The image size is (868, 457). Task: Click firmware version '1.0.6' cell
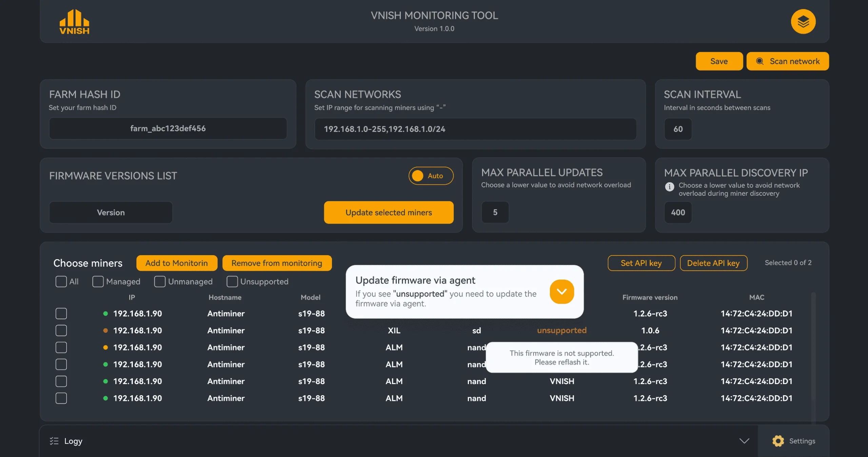click(x=650, y=330)
